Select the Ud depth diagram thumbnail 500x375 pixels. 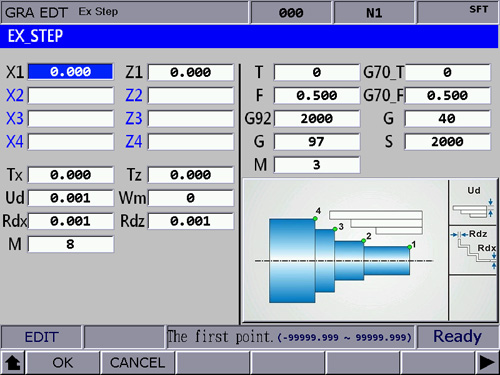[x=473, y=202]
